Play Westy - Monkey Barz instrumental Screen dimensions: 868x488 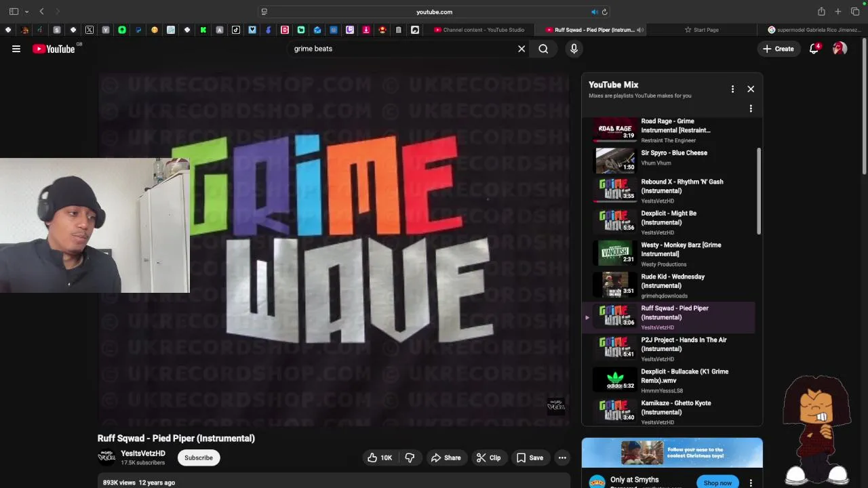click(x=669, y=253)
